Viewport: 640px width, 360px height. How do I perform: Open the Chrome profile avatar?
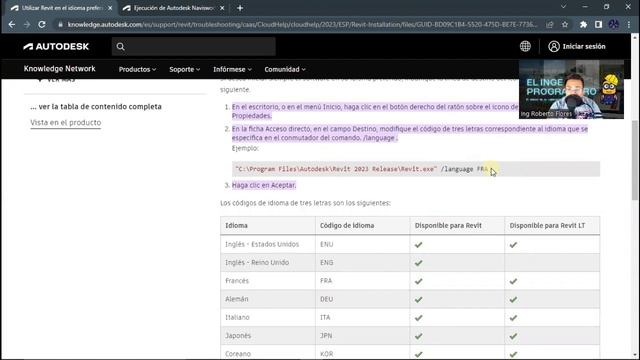click(613, 24)
